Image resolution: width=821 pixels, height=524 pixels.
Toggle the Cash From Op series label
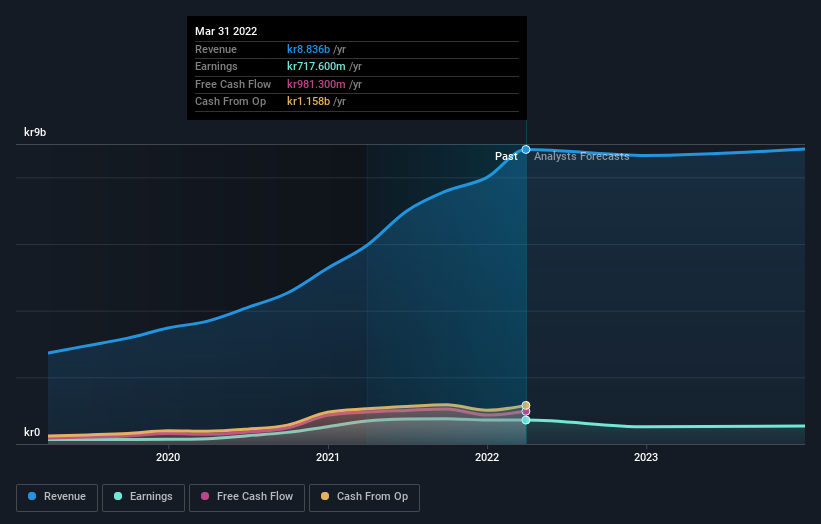tap(372, 496)
